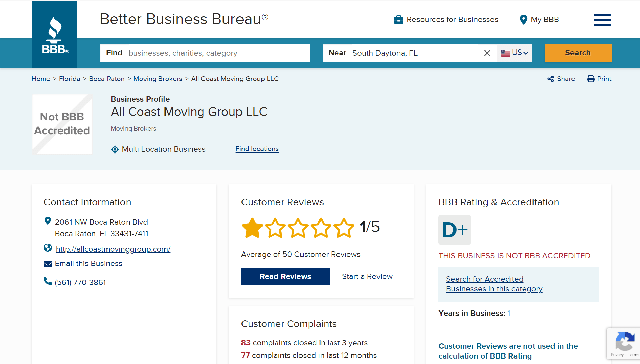The height and width of the screenshot is (364, 640).
Task: Open Start a Review link
Action: click(367, 277)
